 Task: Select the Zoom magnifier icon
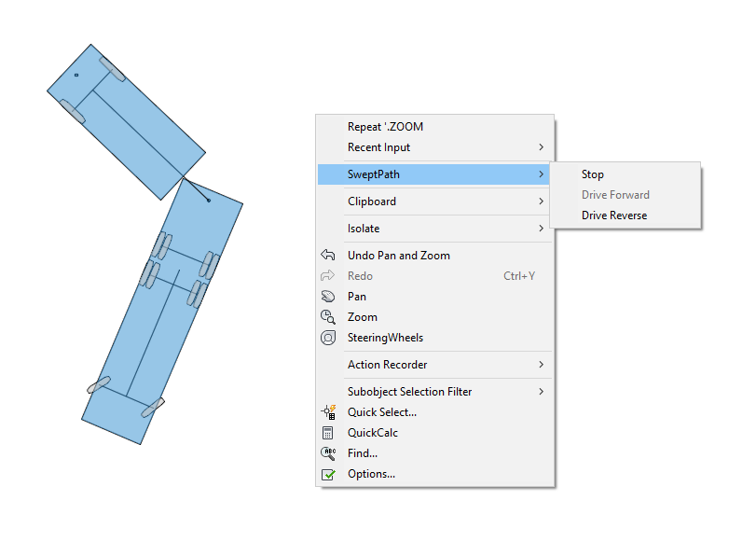pyautogui.click(x=328, y=316)
